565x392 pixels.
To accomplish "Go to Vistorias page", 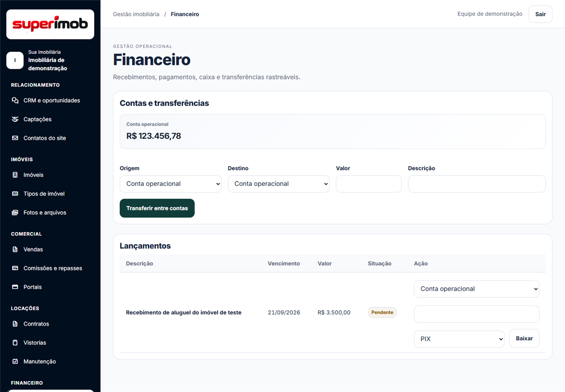I will (50, 343).
